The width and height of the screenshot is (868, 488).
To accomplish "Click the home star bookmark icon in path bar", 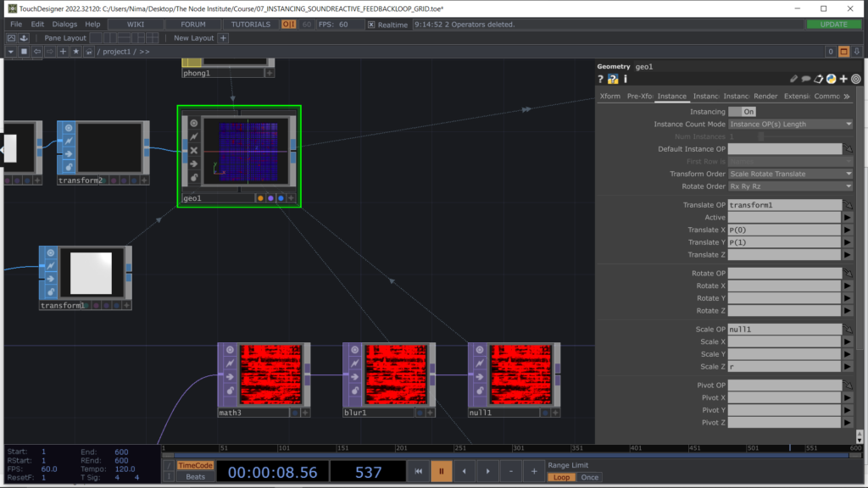I will [x=75, y=52].
